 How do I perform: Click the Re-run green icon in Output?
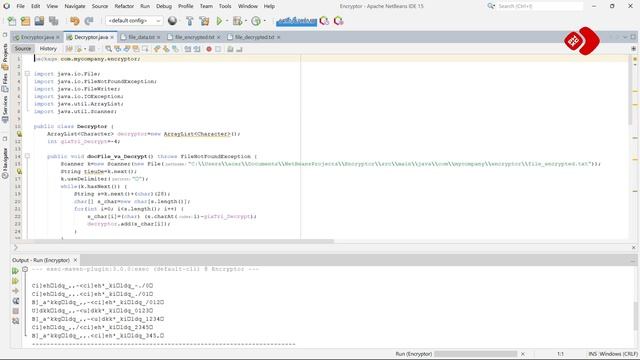[x=16, y=271]
